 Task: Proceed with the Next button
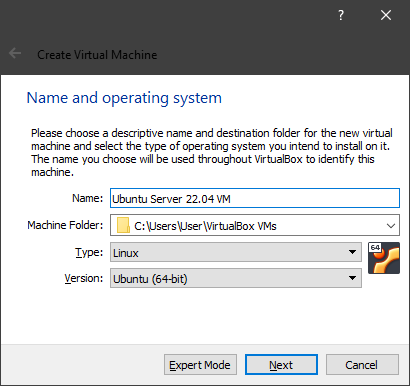(281, 365)
